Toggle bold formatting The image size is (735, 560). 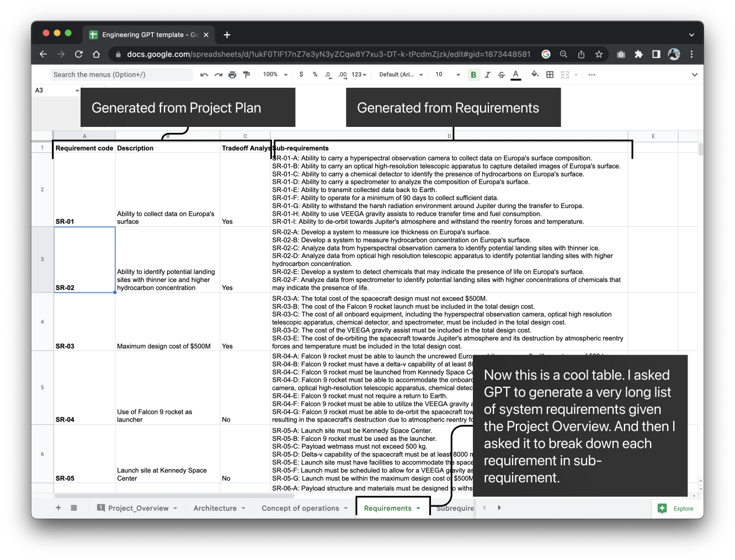tap(473, 74)
